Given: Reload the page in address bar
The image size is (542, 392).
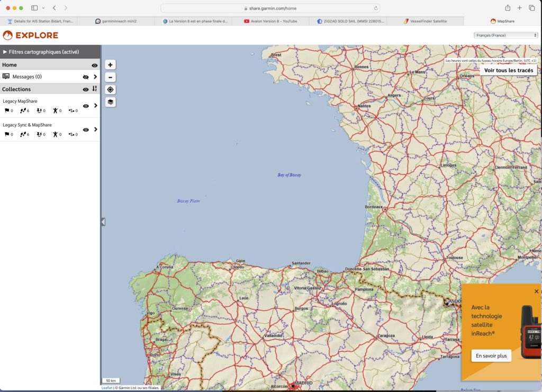Looking at the screenshot, I should pos(376,8).
